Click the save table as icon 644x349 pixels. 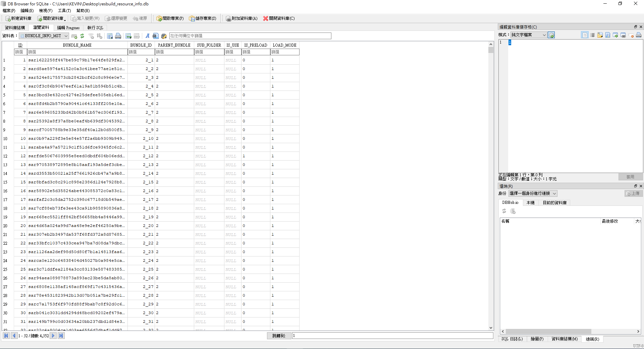coord(110,36)
